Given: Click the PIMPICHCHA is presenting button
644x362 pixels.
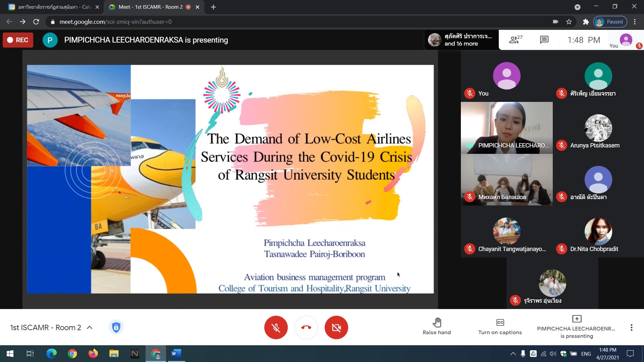Looking at the screenshot, I should [x=576, y=326].
